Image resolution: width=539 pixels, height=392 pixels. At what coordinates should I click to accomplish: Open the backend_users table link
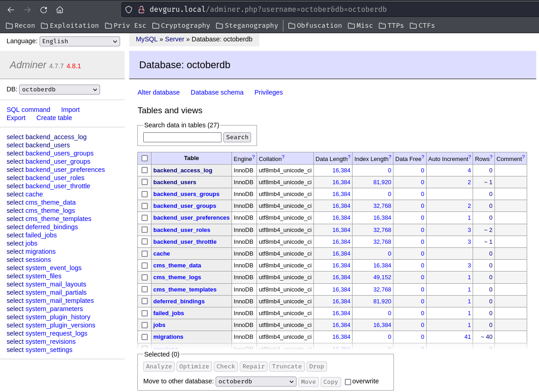[175, 182]
